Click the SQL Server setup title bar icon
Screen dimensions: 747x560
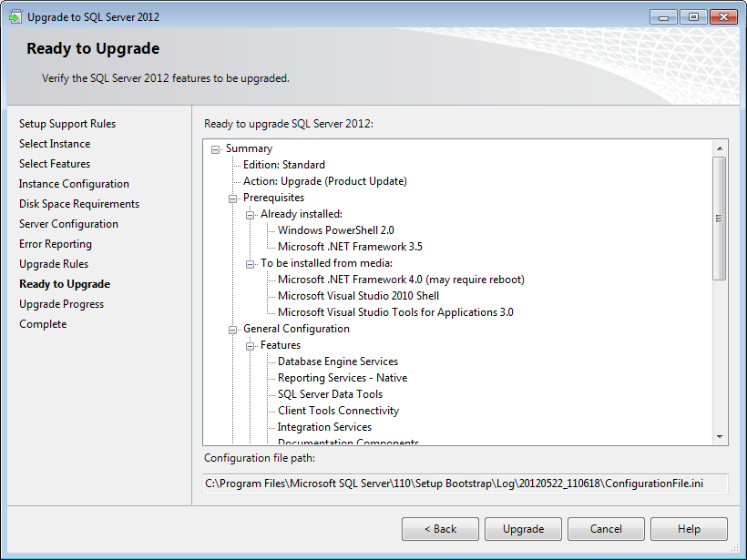[15, 17]
